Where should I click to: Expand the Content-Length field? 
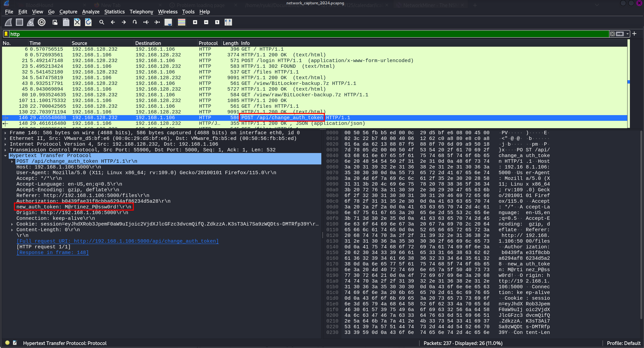[x=12, y=230]
